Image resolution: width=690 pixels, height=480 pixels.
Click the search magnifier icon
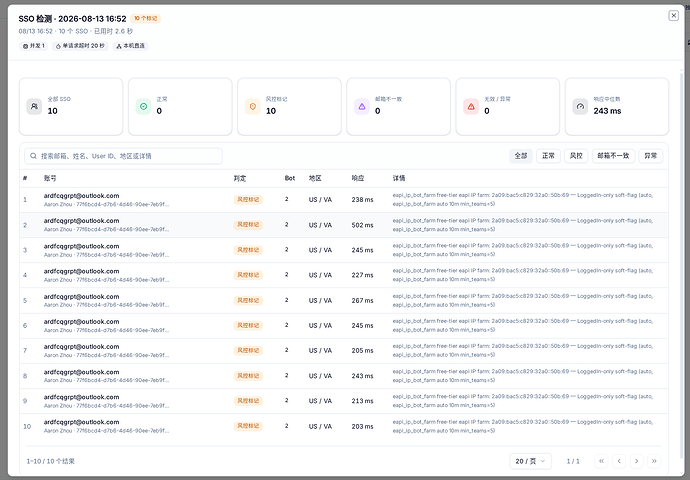pyautogui.click(x=33, y=156)
